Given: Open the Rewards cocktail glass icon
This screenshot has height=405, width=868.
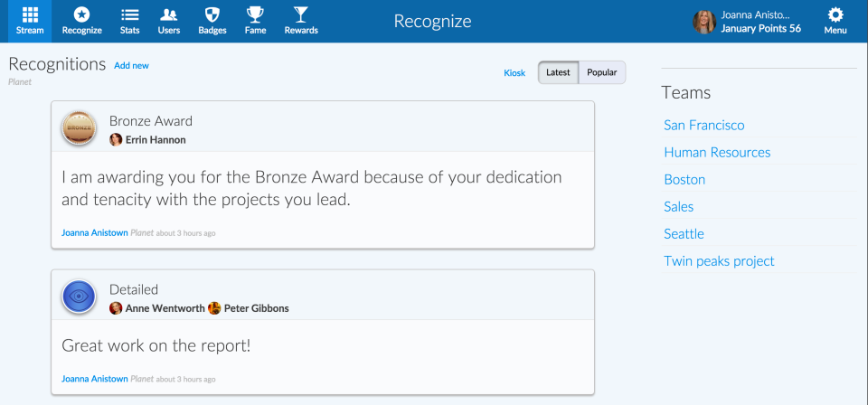Looking at the screenshot, I should 301,15.
